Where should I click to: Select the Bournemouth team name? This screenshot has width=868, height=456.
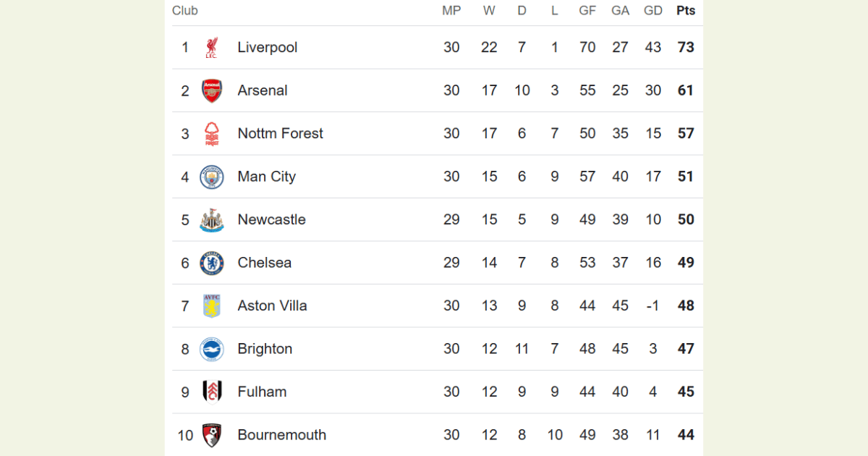pos(282,435)
